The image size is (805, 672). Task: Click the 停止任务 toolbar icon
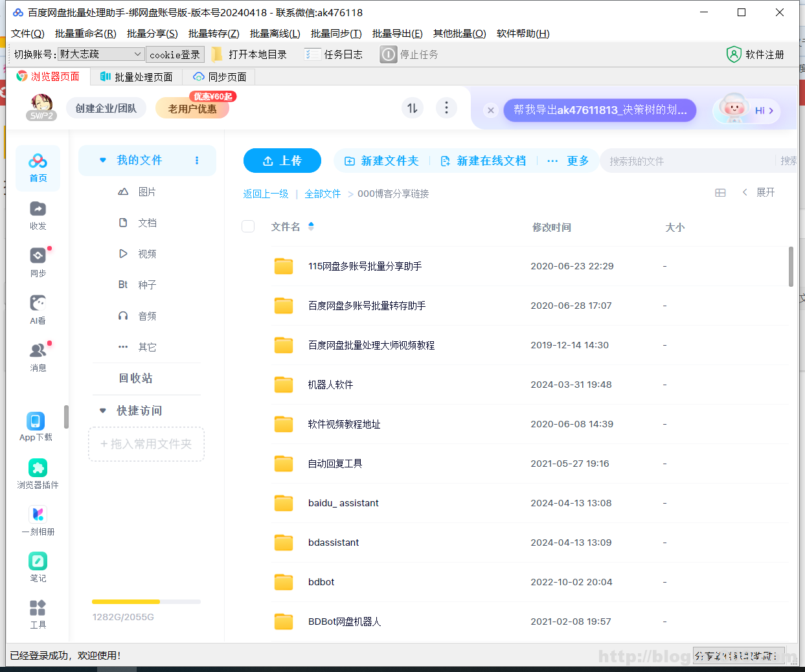(388, 54)
